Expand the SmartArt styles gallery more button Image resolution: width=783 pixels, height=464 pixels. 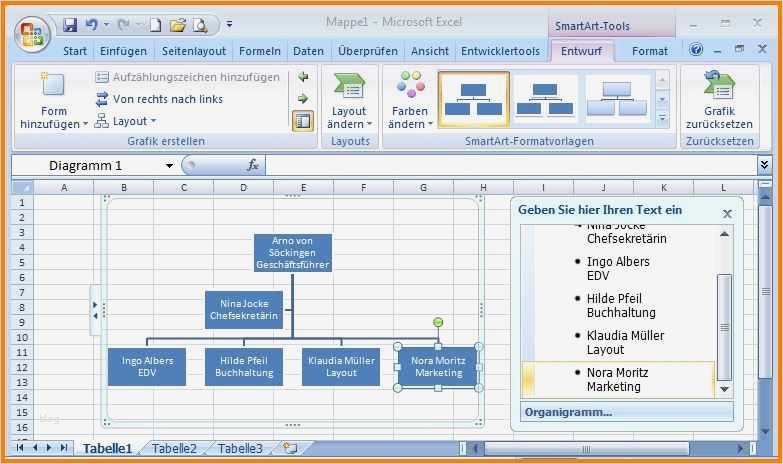coord(662,118)
